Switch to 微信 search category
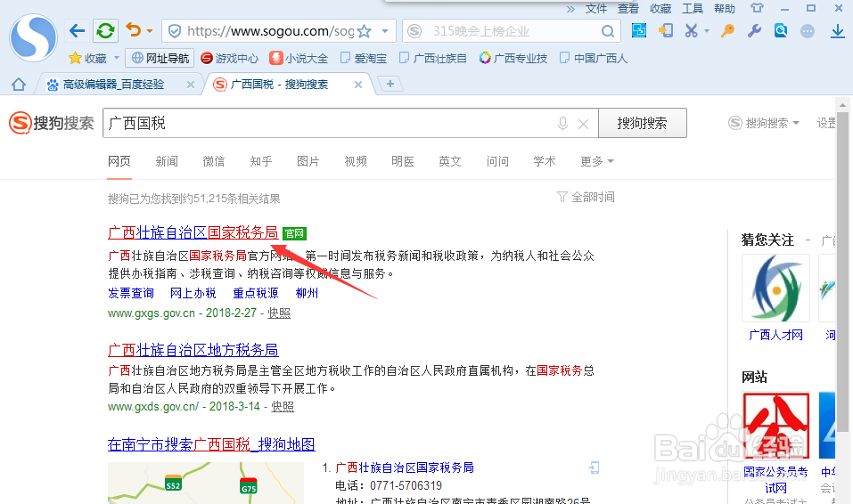 point(214,161)
